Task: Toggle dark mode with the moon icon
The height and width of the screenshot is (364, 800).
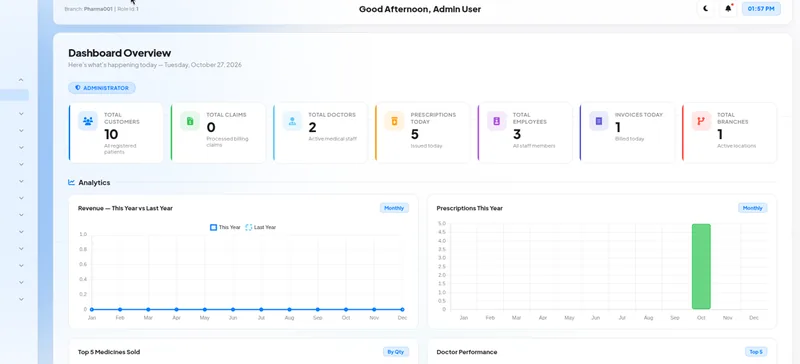Action: coord(706,9)
